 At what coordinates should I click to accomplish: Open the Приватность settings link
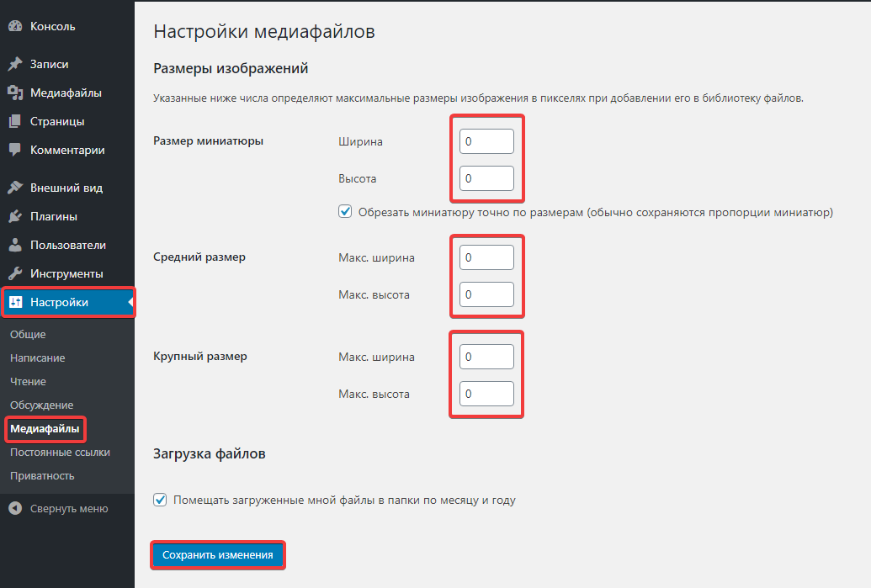tap(42, 475)
